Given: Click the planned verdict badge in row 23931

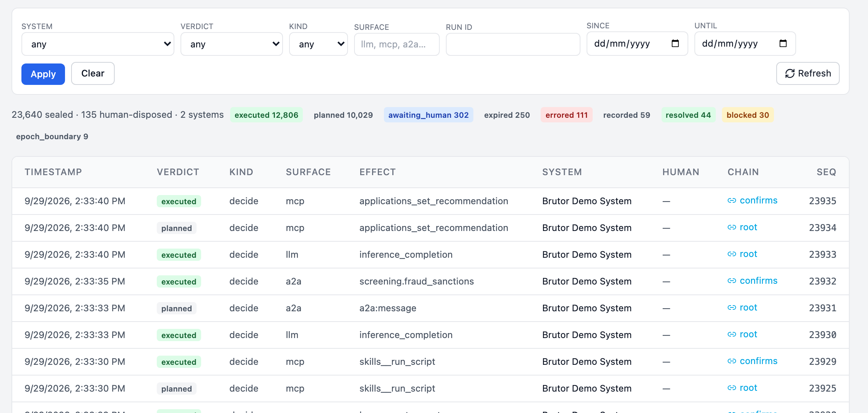Looking at the screenshot, I should (x=177, y=308).
